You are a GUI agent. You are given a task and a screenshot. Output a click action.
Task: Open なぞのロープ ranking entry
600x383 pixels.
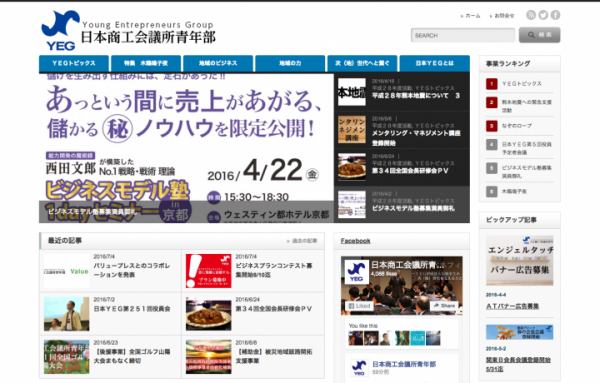517,126
